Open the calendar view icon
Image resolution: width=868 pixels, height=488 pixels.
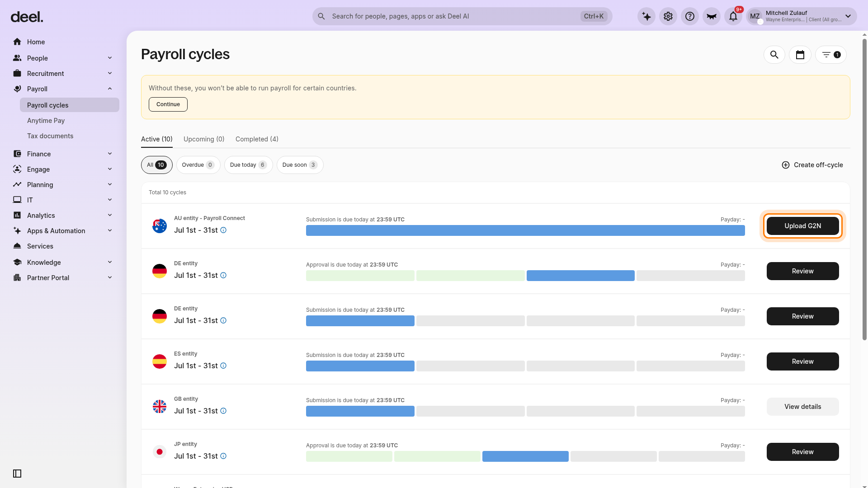(800, 55)
